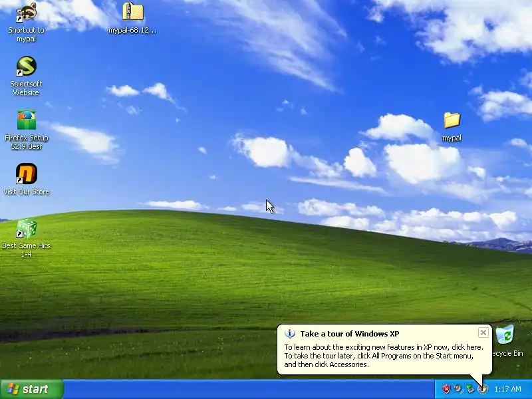Screen dimensions: 532x399
Task: Select the Recycle Bin icon
Action: (x=505, y=334)
